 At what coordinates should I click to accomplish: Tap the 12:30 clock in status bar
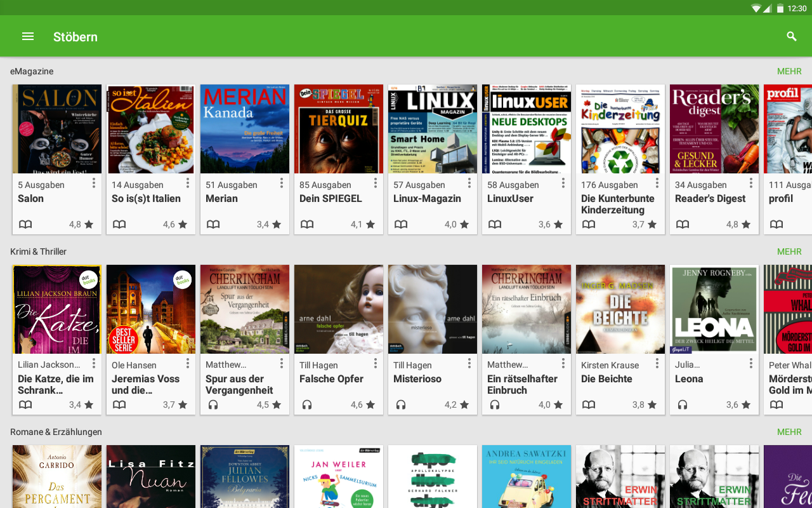[x=797, y=8]
